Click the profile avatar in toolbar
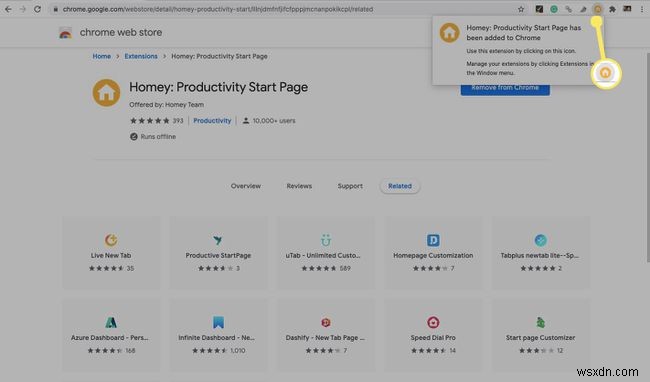This screenshot has height=382, width=650. click(627, 9)
